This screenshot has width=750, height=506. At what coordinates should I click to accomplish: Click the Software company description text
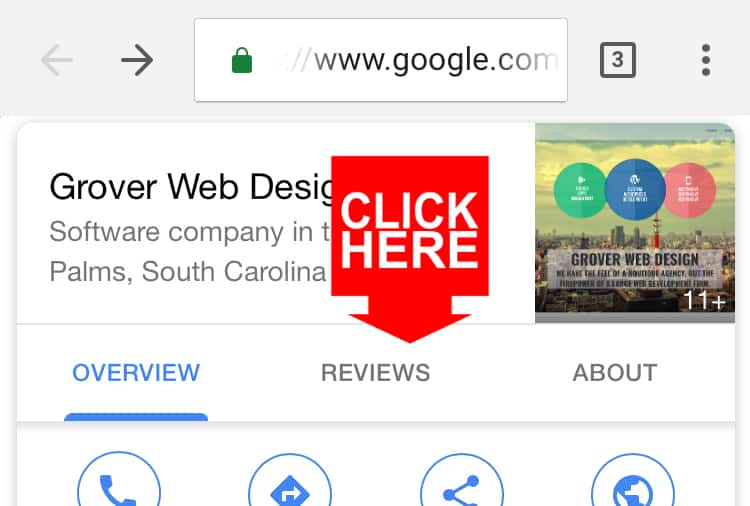point(189,252)
